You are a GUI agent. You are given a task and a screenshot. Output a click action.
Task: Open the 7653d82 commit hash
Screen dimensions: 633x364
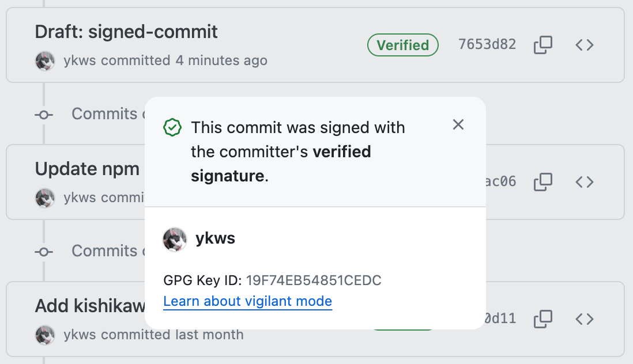[x=487, y=44]
